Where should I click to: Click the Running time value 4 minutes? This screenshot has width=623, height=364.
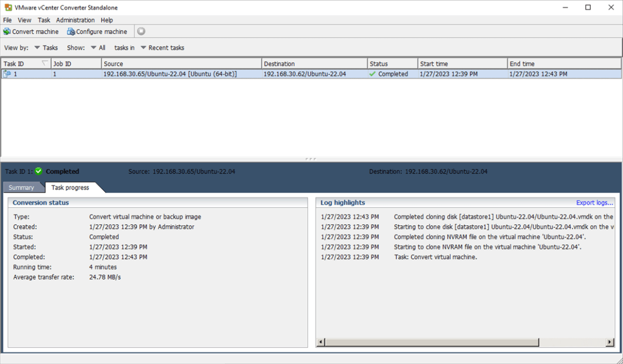click(103, 267)
